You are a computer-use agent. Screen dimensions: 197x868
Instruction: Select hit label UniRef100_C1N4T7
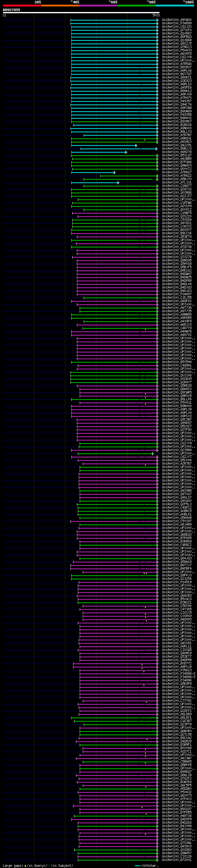(177, 186)
